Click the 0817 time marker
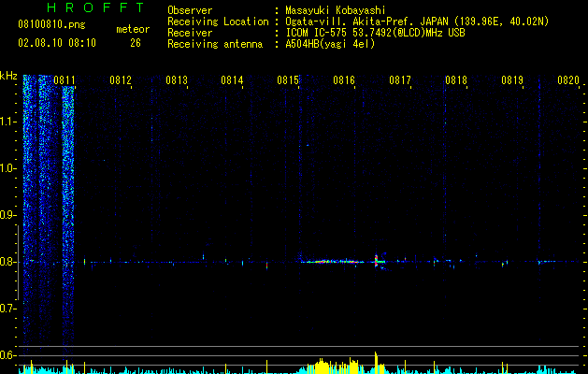This screenshot has height=374, width=588. tap(400, 80)
